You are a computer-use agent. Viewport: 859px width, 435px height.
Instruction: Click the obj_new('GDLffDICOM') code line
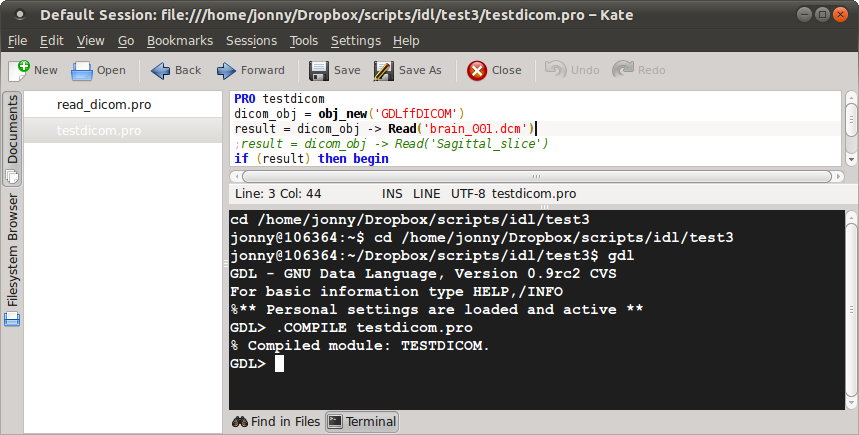pyautogui.click(x=350, y=114)
